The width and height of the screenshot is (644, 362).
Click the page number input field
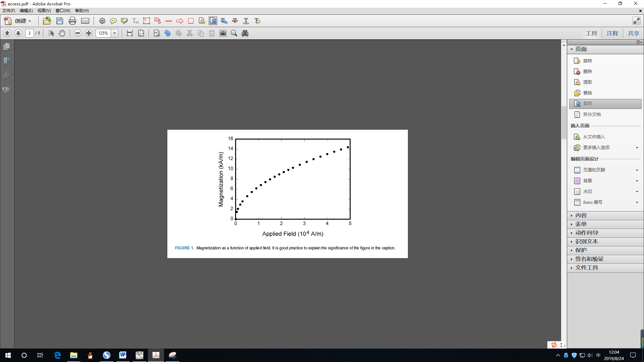30,33
